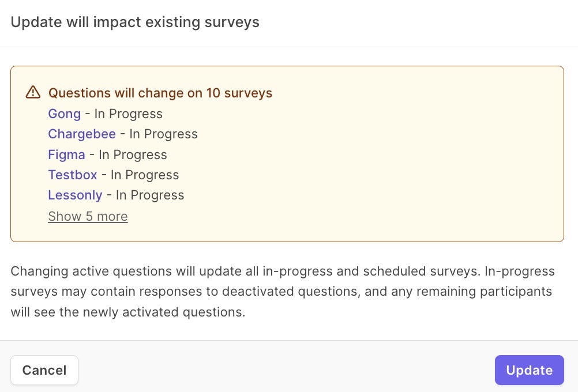Click the warning triangle icon
This screenshot has height=392, width=578.
point(33,92)
